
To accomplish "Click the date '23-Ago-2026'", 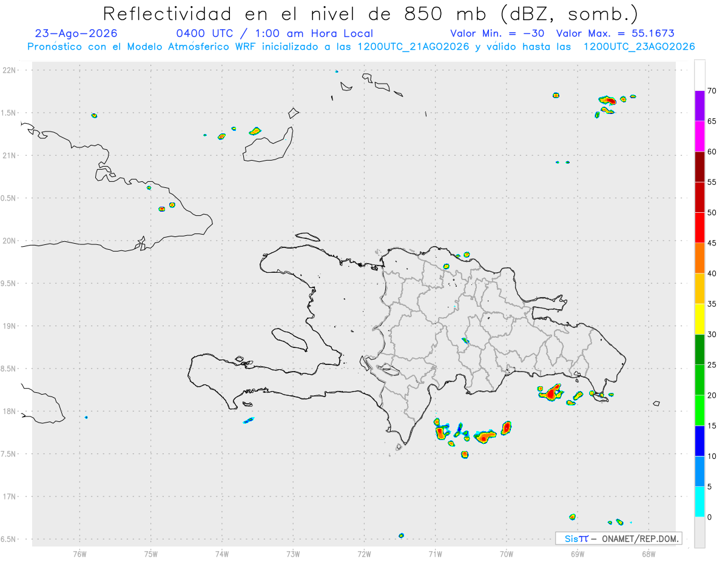I will 76,33.
